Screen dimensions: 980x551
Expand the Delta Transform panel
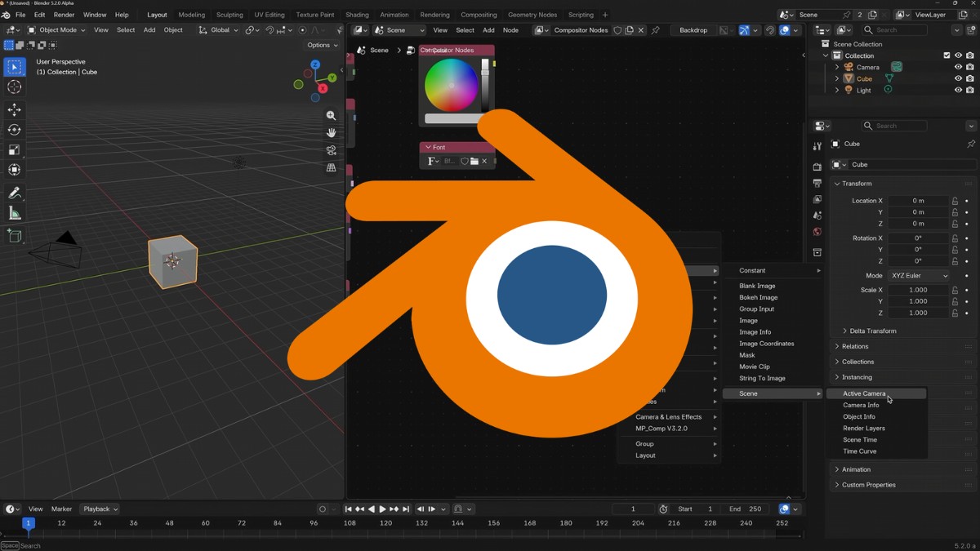(872, 331)
